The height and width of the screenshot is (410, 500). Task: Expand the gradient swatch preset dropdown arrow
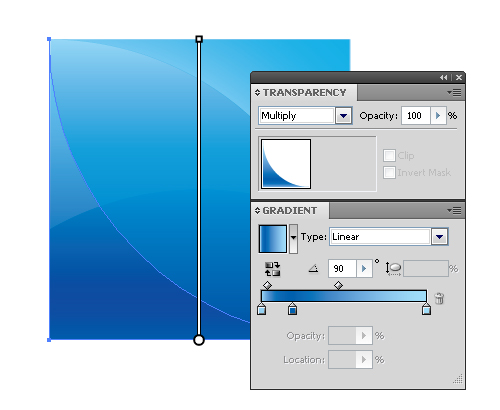293,237
